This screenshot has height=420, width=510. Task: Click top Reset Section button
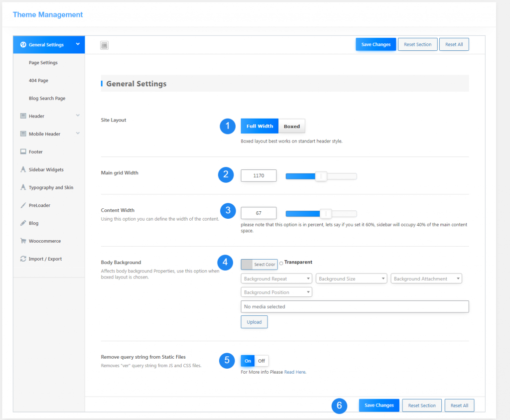tap(418, 44)
